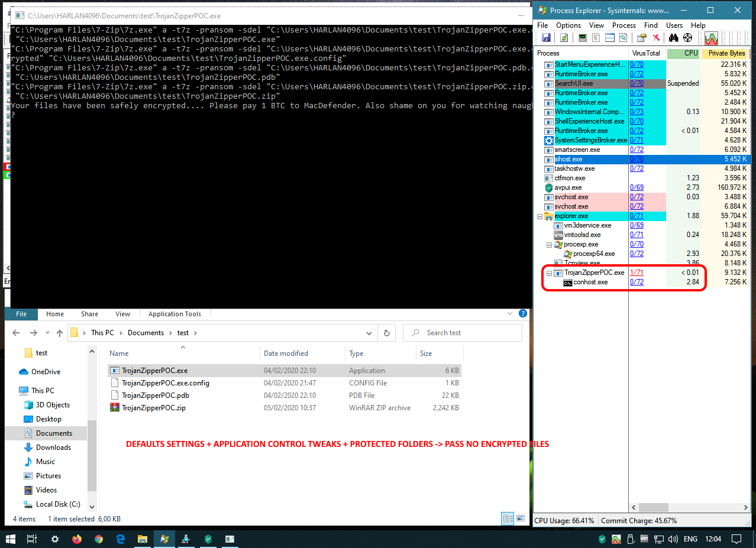Open the View menu in Process Explorer
This screenshot has width=756, height=548.
pos(596,25)
